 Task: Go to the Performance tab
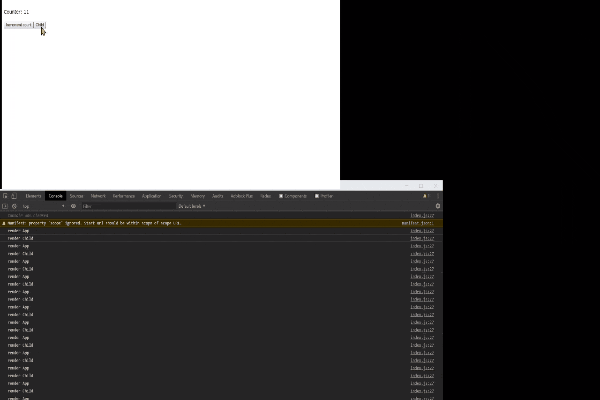[124, 196]
